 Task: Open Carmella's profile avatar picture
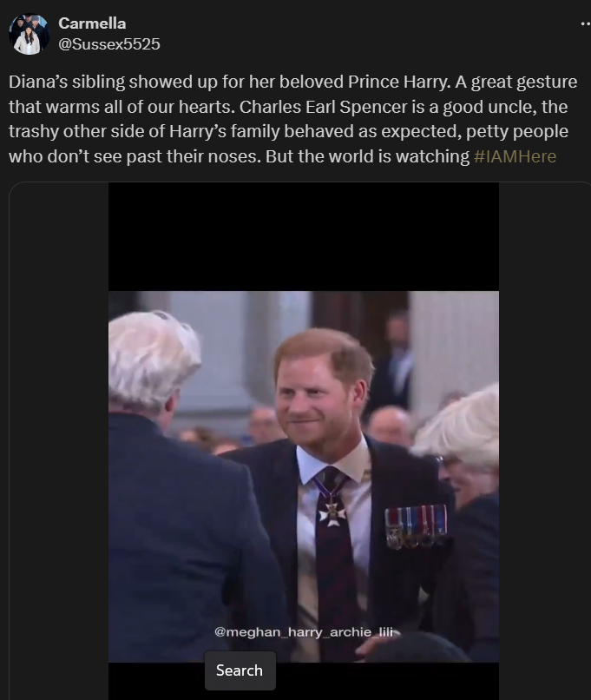(x=29, y=34)
